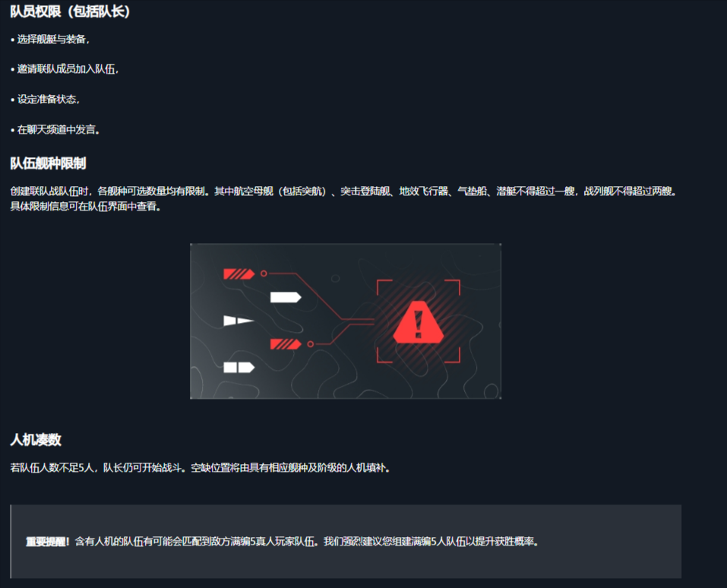Click the 在聊天频道中发言 bullet item
Image resolution: width=727 pixels, height=588 pixels.
tap(55, 129)
